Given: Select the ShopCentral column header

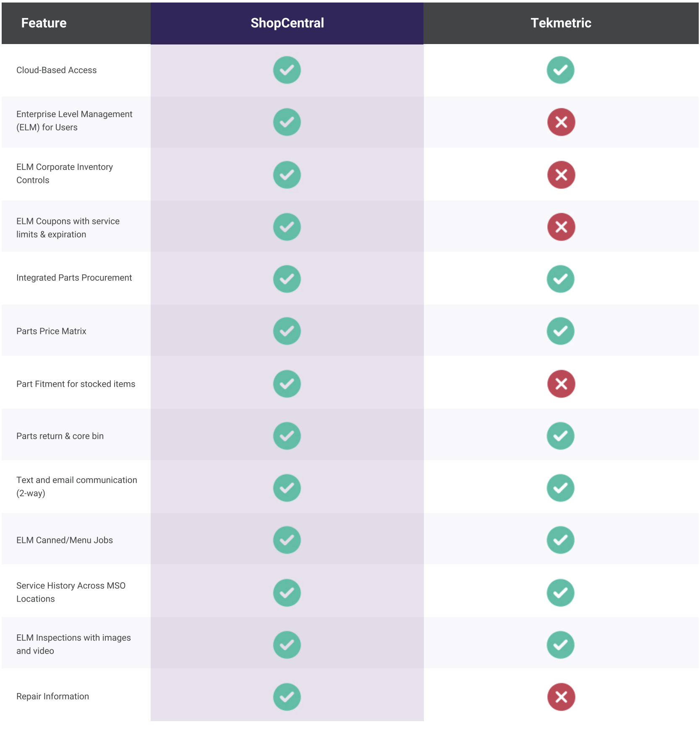Looking at the screenshot, I should [x=287, y=23].
